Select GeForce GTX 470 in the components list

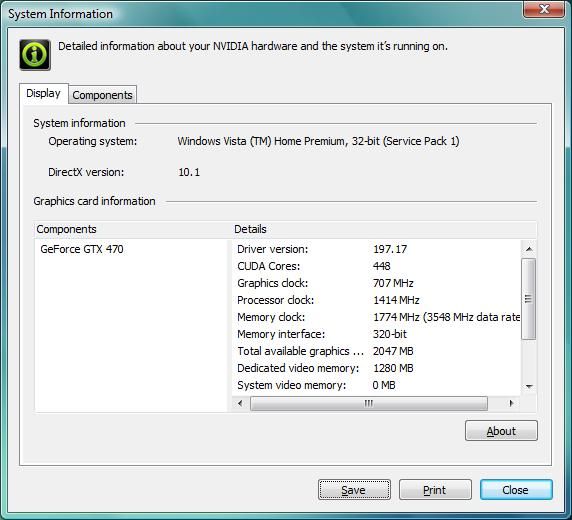point(82,249)
